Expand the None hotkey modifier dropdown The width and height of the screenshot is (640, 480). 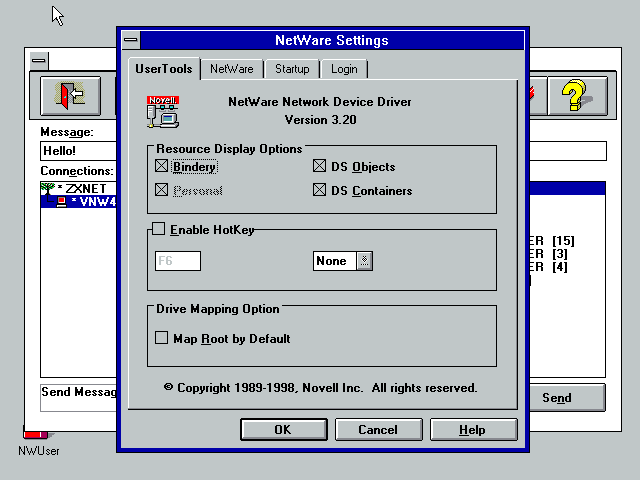[364, 261]
